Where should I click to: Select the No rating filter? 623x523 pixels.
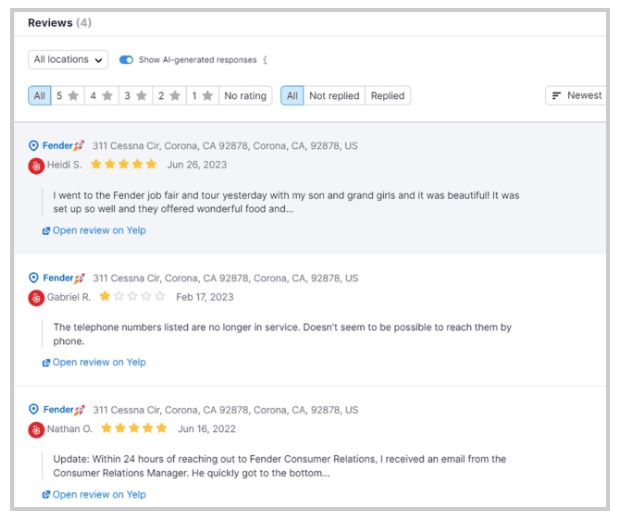(x=245, y=96)
